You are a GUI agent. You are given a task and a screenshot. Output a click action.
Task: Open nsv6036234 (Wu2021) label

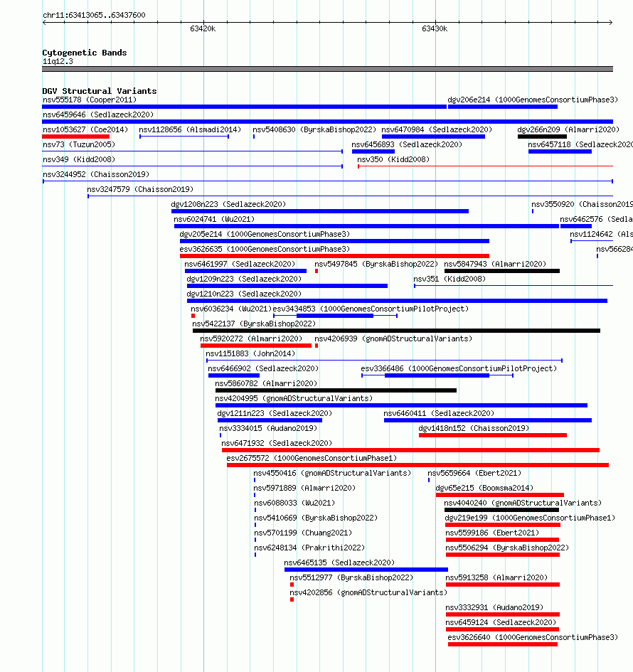(231, 309)
